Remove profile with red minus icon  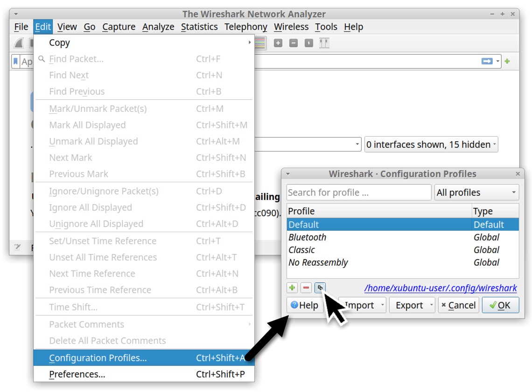pos(306,288)
